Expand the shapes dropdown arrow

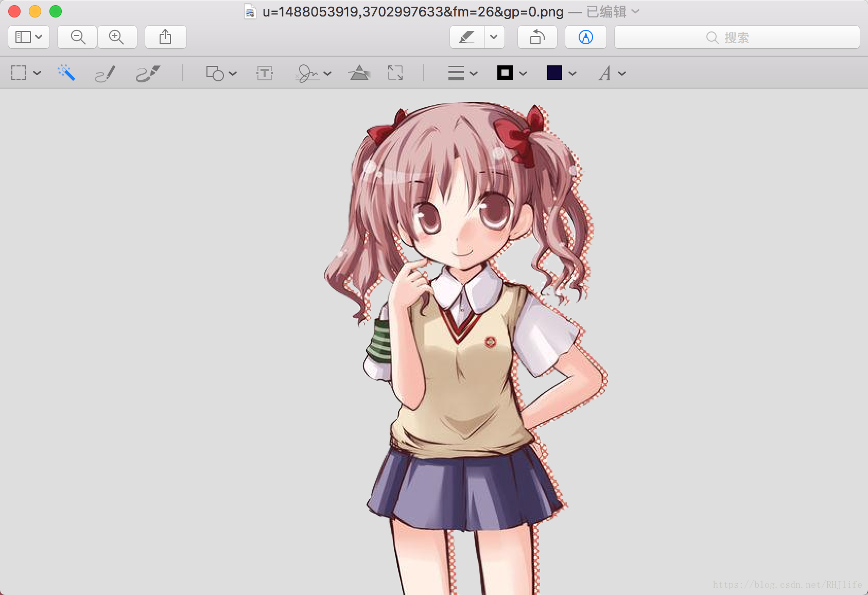coord(233,74)
